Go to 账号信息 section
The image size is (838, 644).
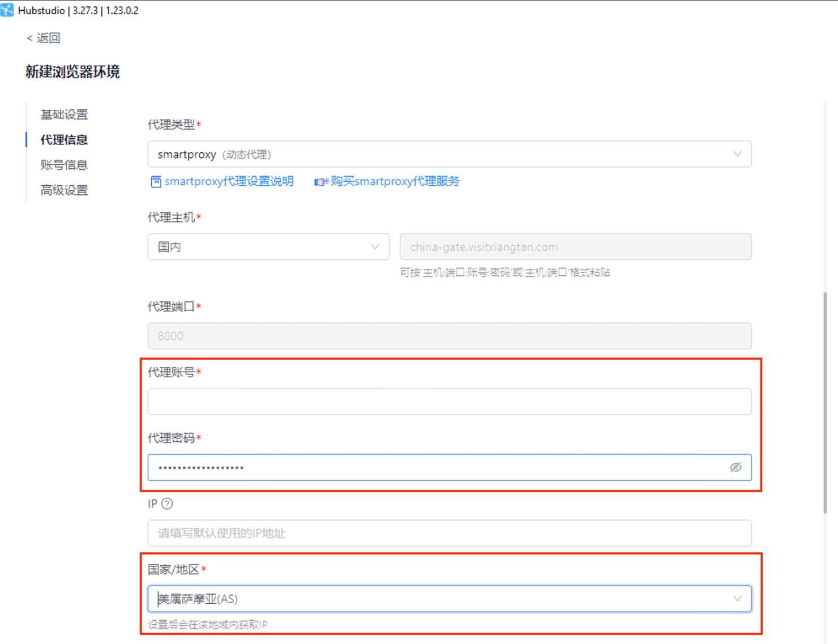[64, 165]
